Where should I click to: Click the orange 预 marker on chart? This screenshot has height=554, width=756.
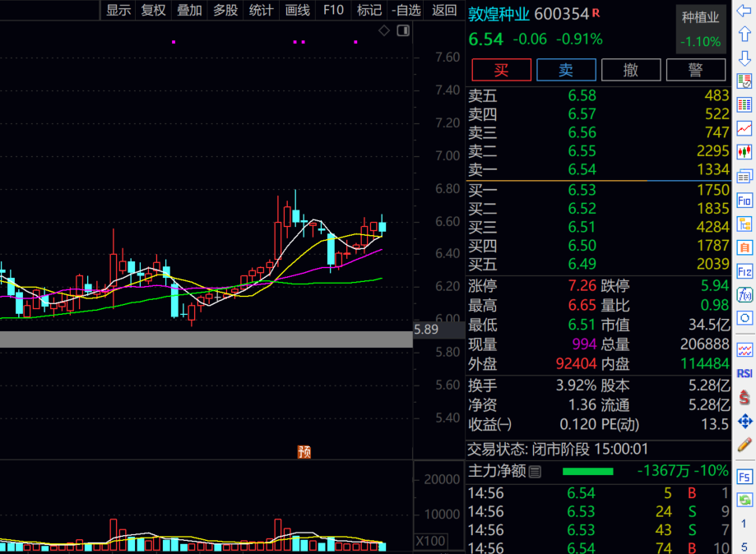pos(304,452)
